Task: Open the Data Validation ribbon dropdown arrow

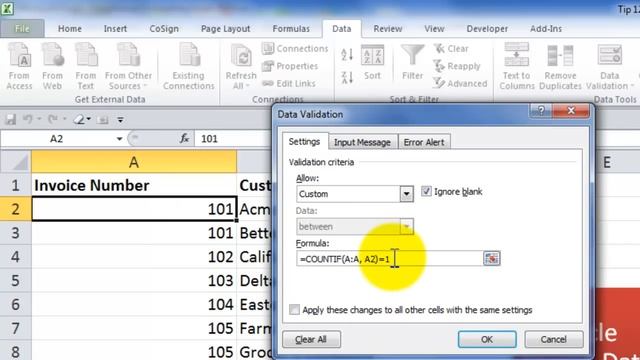Action: coord(632,86)
